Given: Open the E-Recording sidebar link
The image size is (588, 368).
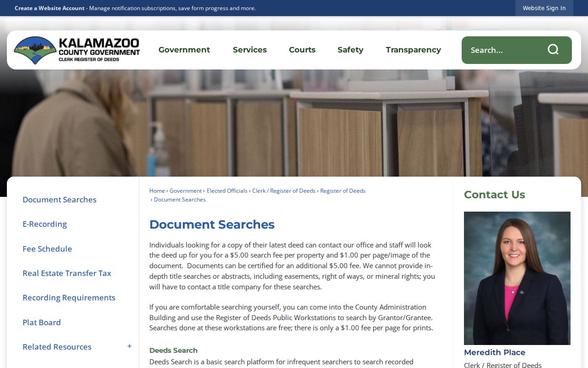Looking at the screenshot, I should coord(45,224).
